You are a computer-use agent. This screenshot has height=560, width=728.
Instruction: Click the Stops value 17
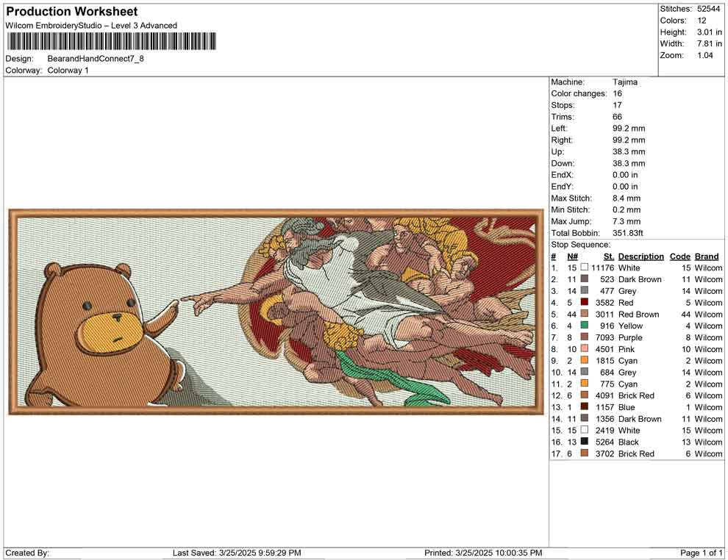click(x=617, y=105)
